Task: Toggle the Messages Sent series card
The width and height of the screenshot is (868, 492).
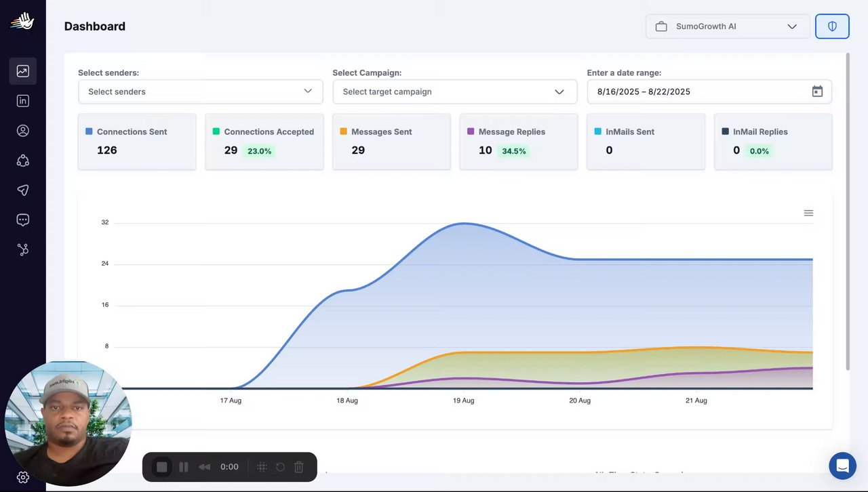Action: pyautogui.click(x=391, y=142)
